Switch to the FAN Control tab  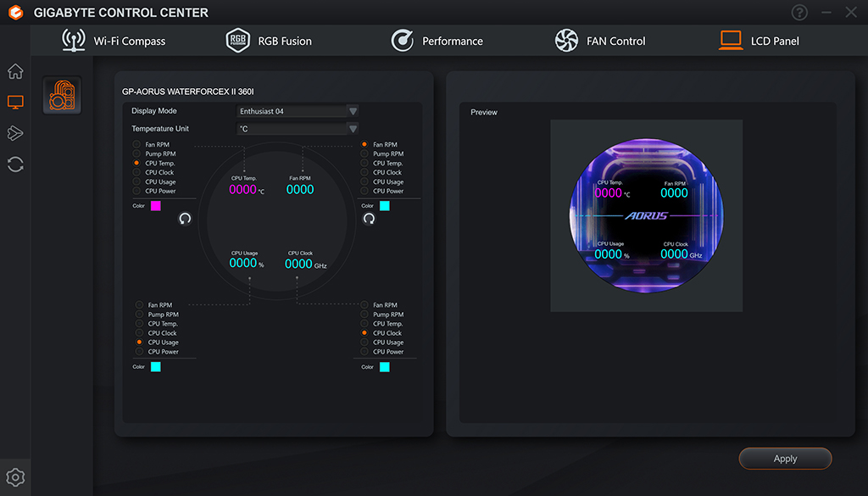click(x=600, y=41)
